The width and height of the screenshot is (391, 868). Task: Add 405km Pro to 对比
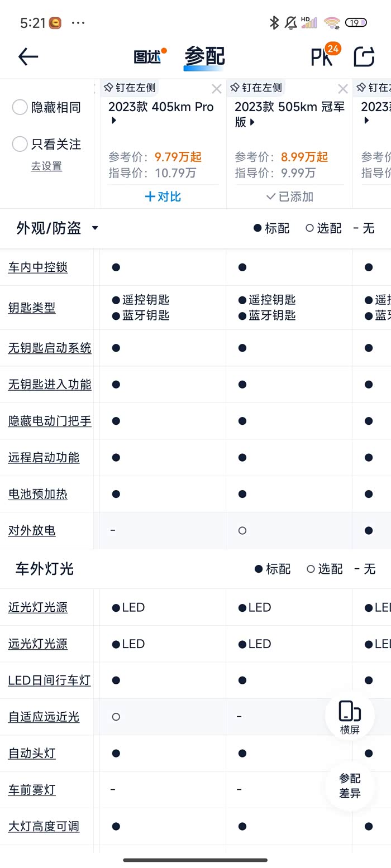[163, 196]
